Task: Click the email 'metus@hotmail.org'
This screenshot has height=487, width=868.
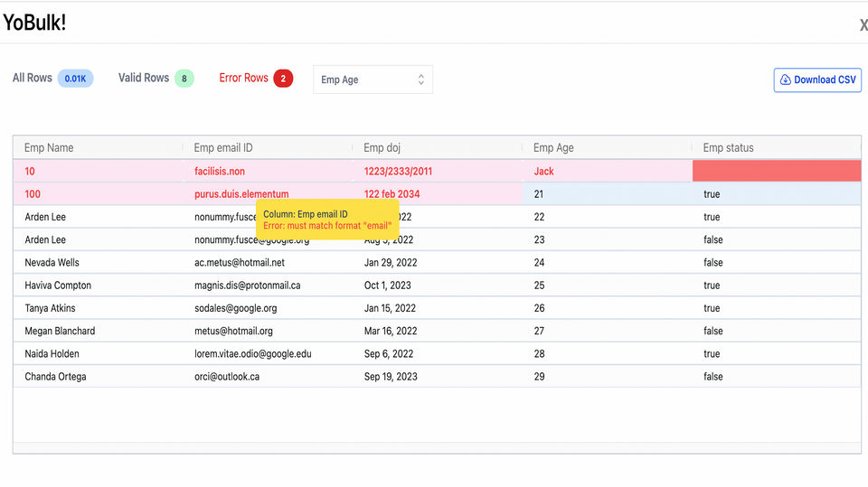Action: point(233,331)
